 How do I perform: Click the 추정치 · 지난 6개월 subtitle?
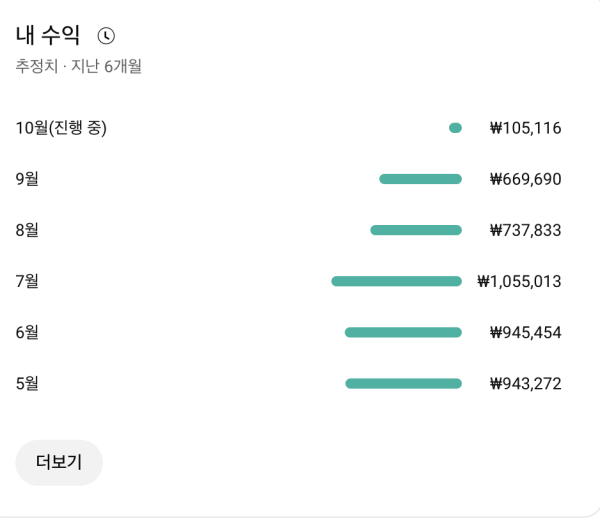(x=78, y=67)
